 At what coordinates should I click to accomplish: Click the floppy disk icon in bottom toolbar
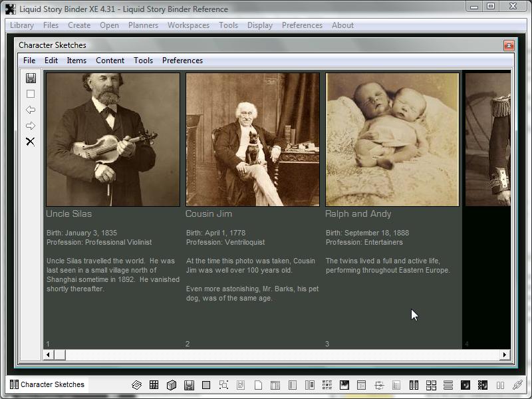(x=189, y=385)
